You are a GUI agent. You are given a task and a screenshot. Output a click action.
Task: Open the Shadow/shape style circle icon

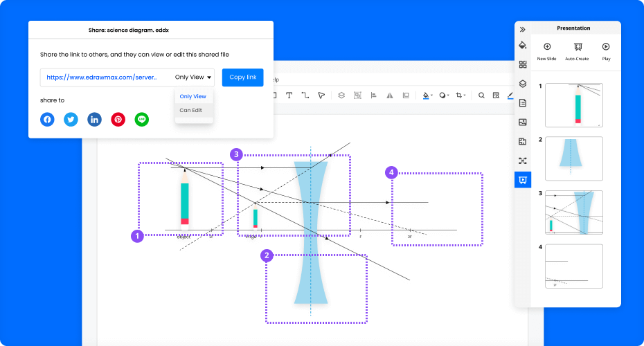point(442,95)
